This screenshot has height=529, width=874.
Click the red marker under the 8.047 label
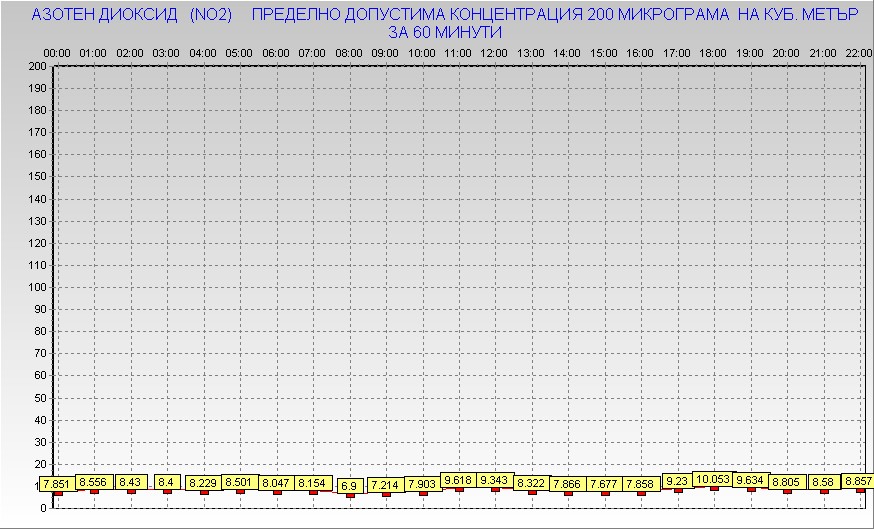[277, 492]
